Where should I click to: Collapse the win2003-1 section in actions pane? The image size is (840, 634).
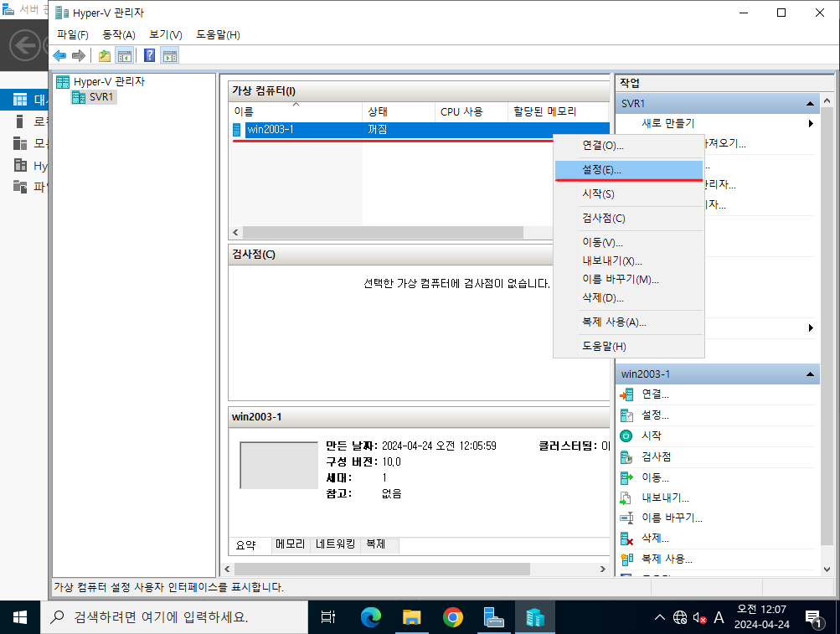tap(810, 374)
